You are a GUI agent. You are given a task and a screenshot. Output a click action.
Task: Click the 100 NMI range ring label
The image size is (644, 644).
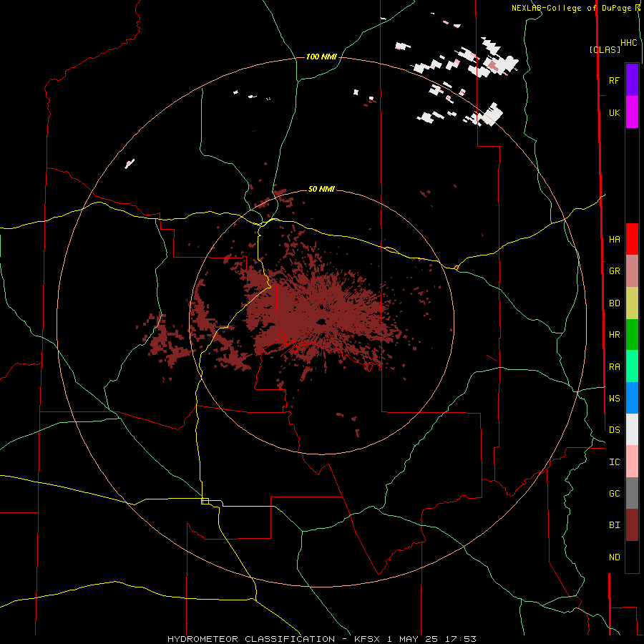pos(321,57)
